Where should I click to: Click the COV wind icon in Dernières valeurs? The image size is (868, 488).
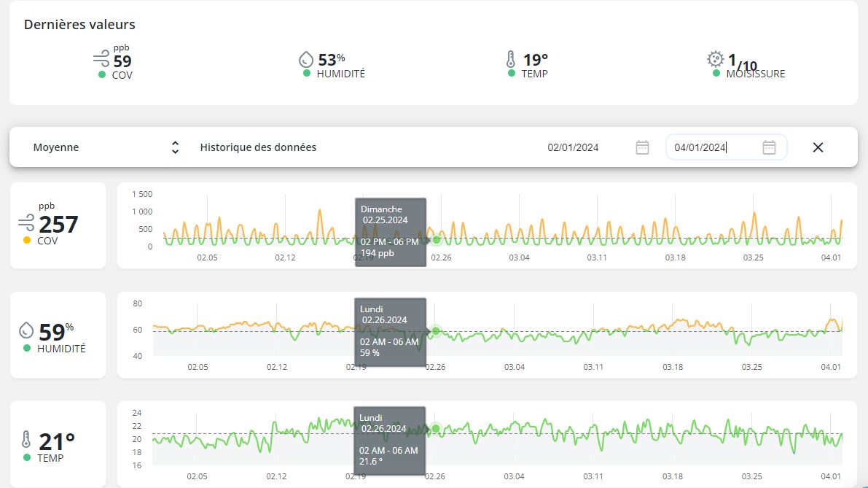pyautogui.click(x=101, y=58)
